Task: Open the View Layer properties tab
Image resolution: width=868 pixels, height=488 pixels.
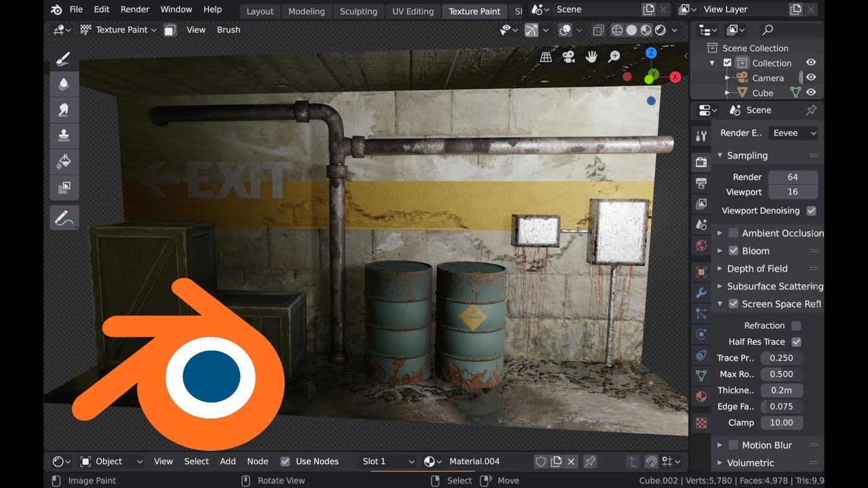Action: coord(701,204)
